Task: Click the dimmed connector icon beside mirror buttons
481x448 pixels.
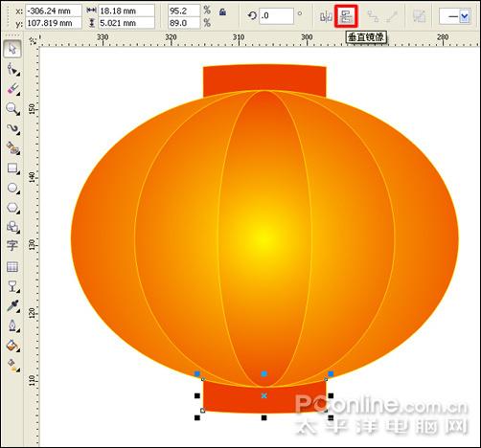Action: pos(373,16)
